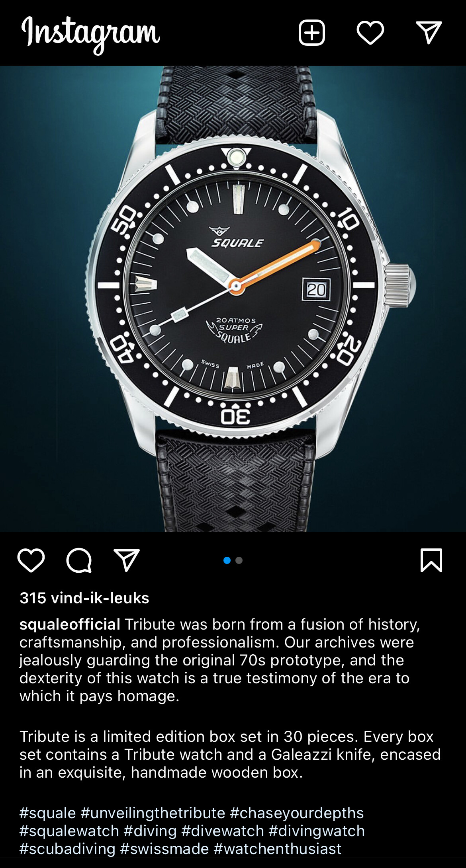Open the #chaseyourdepths hashtag

(297, 813)
